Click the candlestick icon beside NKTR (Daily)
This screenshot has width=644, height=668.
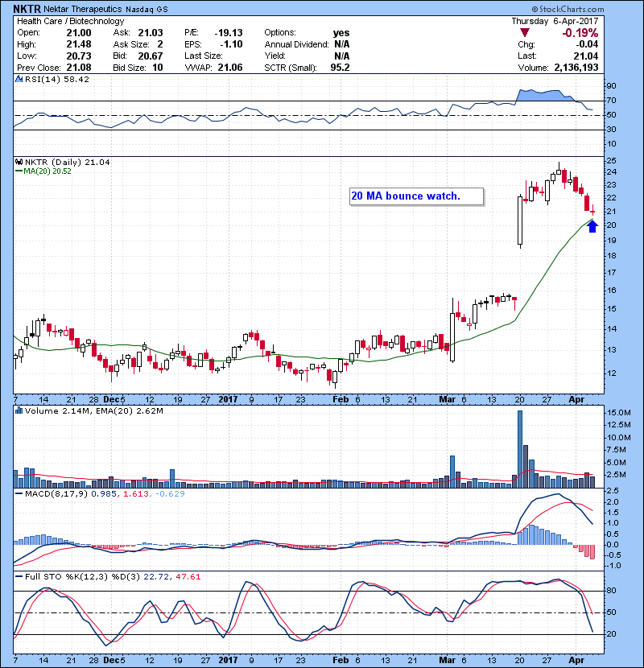pos(19,162)
